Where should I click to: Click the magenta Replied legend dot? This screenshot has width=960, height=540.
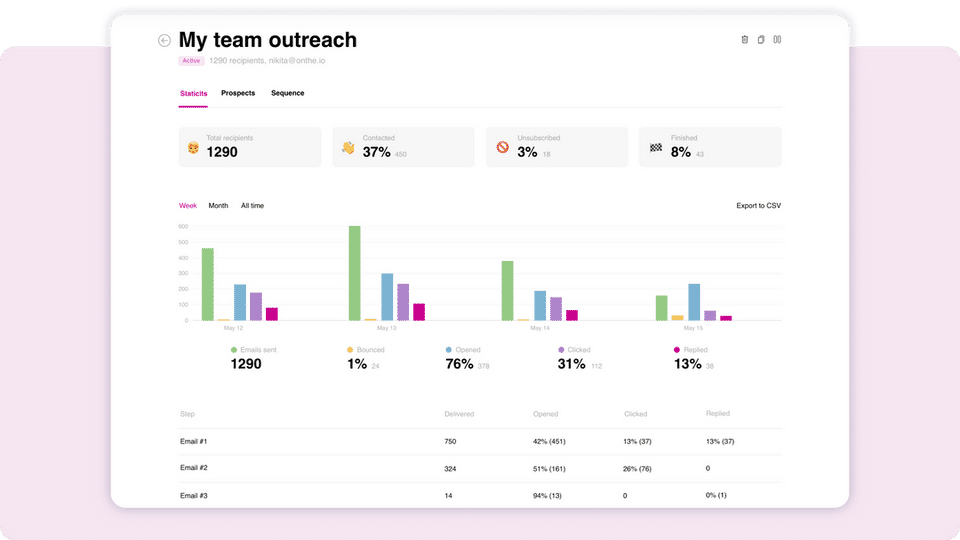(677, 350)
